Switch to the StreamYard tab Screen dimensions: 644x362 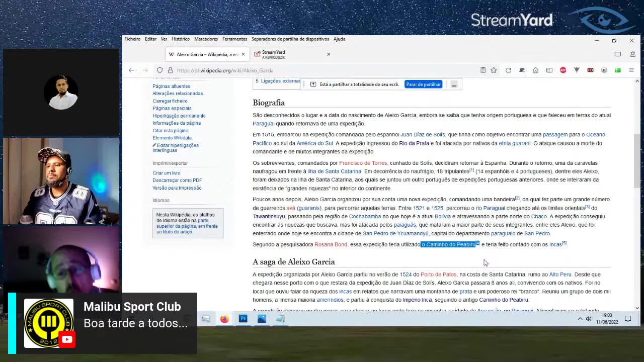tap(292, 54)
